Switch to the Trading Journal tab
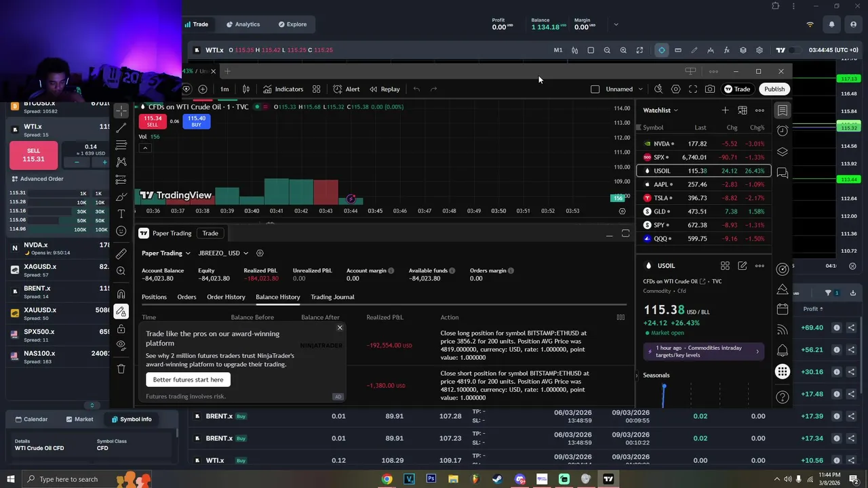 (x=332, y=297)
